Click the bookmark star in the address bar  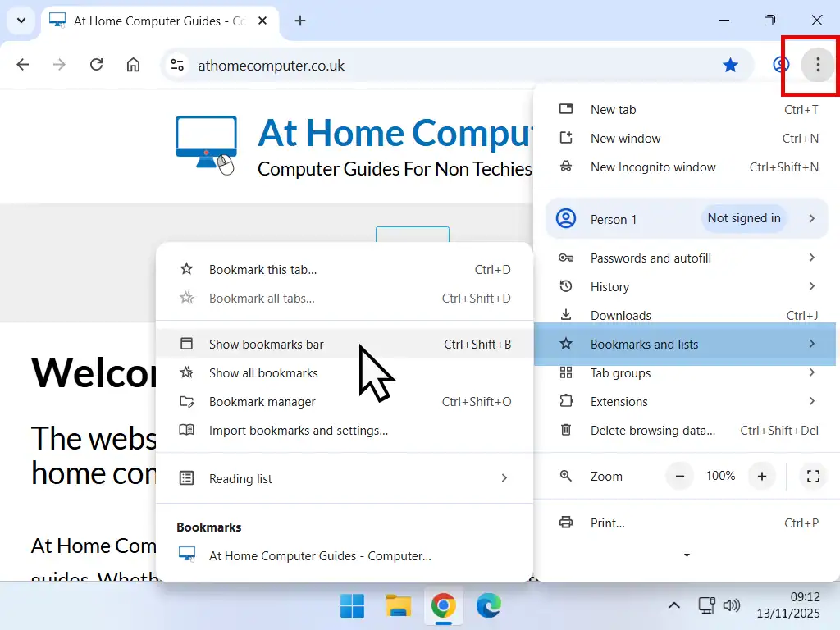[730, 64]
